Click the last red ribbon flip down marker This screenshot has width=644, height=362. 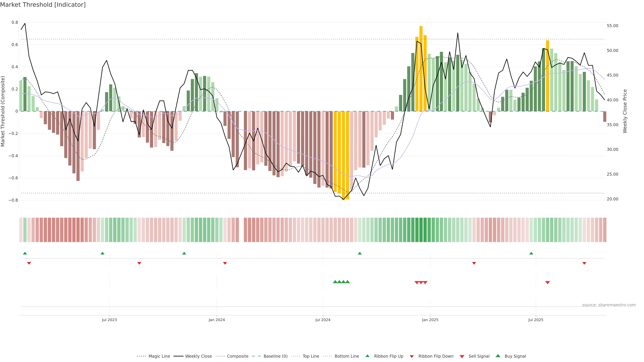click(x=584, y=263)
